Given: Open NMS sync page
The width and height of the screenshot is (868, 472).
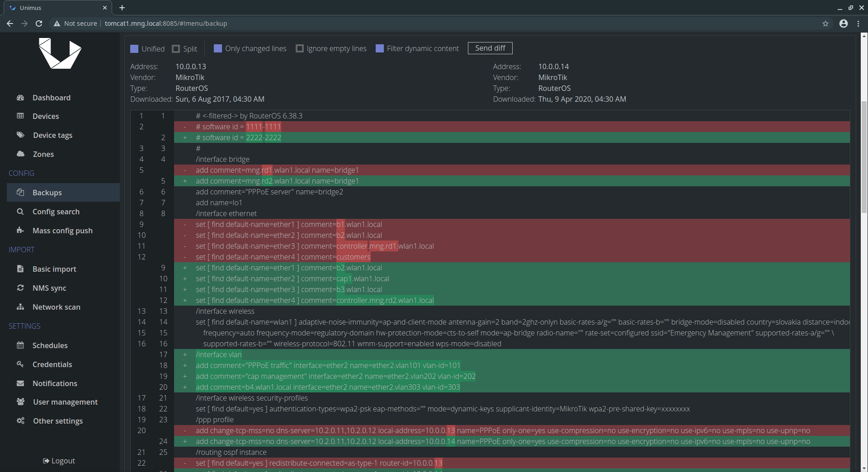Looking at the screenshot, I should coord(49,288).
